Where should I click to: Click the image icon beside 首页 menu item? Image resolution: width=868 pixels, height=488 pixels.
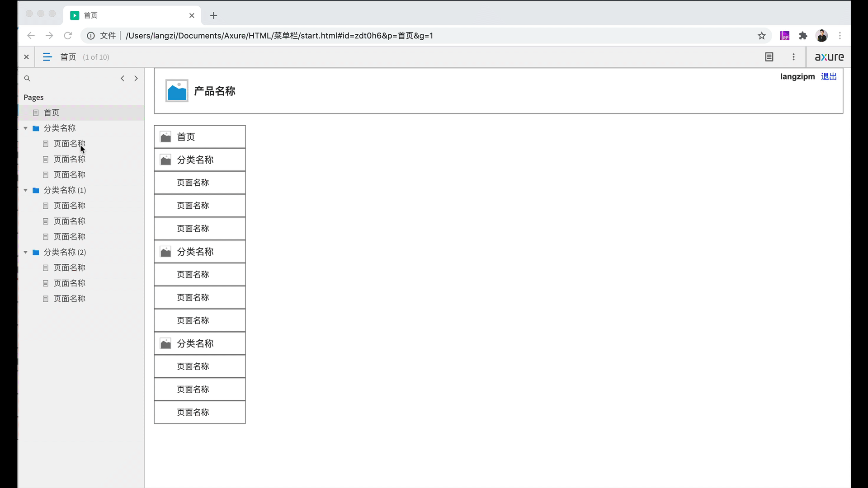[x=166, y=137]
